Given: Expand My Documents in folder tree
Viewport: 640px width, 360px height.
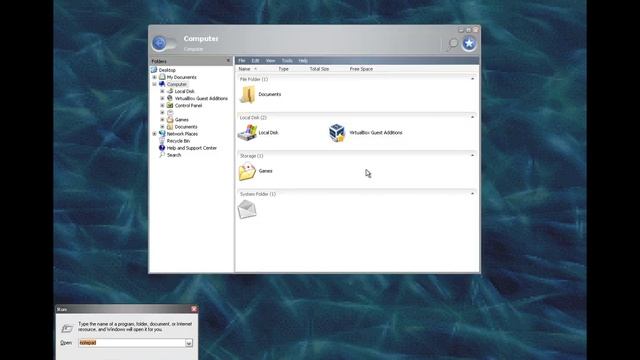Looking at the screenshot, I should coord(154,77).
